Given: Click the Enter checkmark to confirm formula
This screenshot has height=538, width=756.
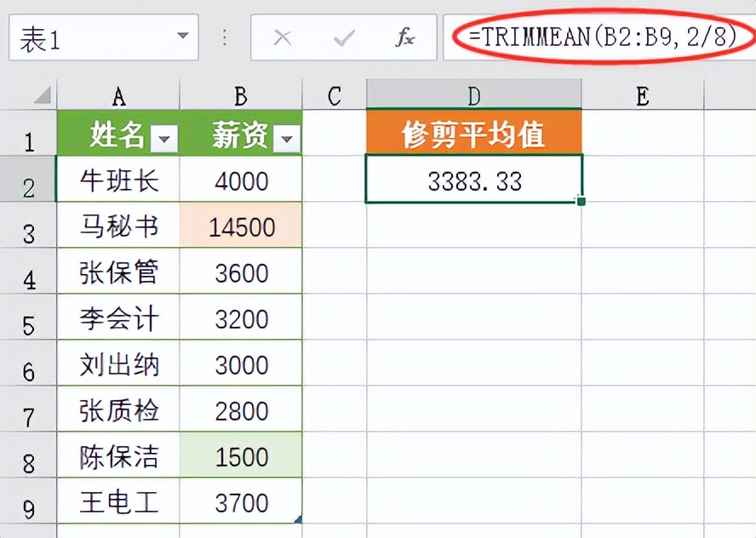Looking at the screenshot, I should (x=343, y=37).
